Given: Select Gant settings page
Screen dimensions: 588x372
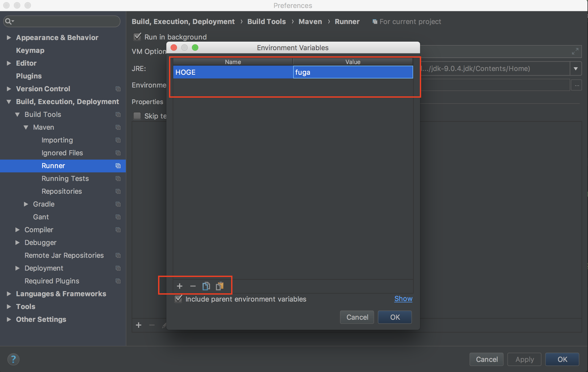Looking at the screenshot, I should [x=41, y=217].
